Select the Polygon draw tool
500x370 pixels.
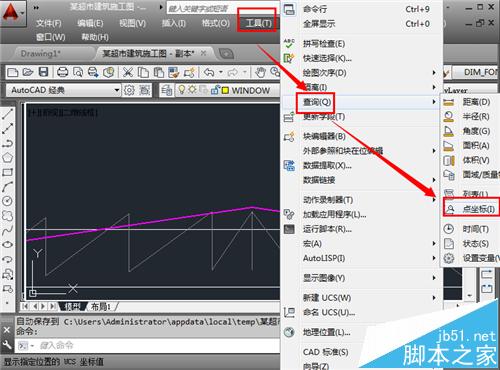click(x=7, y=158)
